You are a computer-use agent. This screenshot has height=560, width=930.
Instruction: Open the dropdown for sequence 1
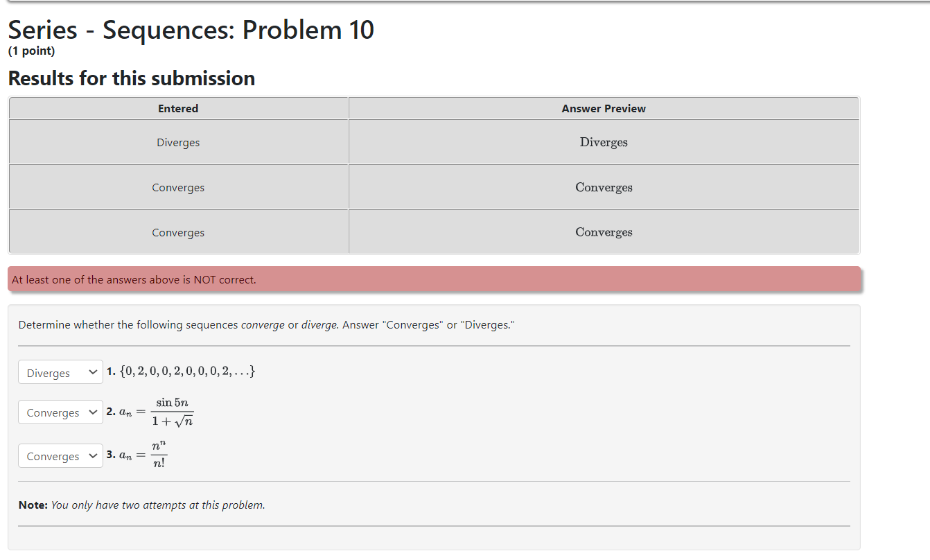(60, 372)
